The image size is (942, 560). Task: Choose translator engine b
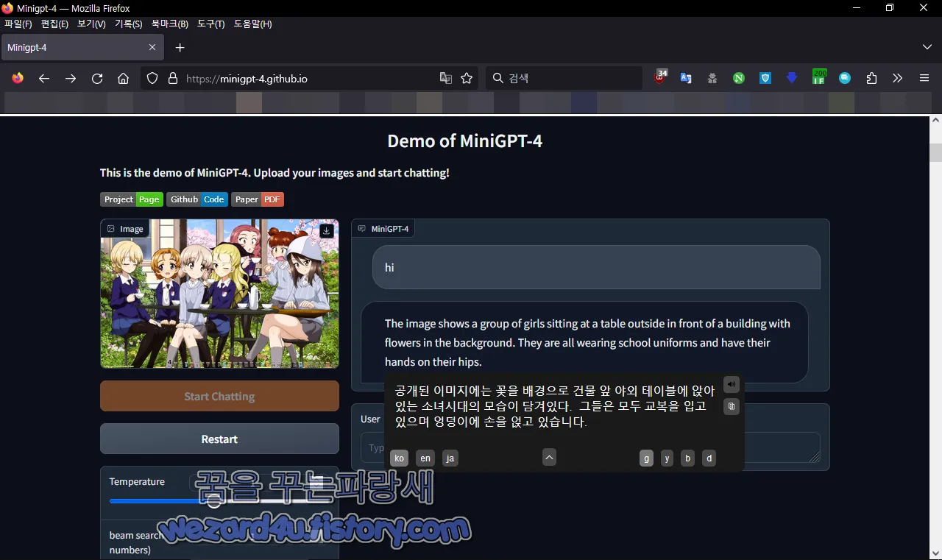point(687,458)
